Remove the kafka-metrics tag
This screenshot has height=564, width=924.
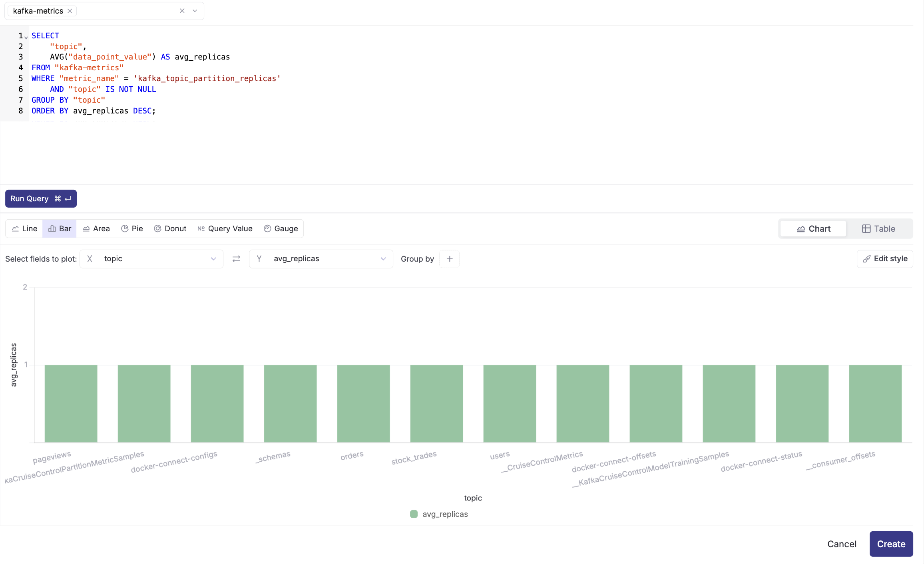pos(70,11)
